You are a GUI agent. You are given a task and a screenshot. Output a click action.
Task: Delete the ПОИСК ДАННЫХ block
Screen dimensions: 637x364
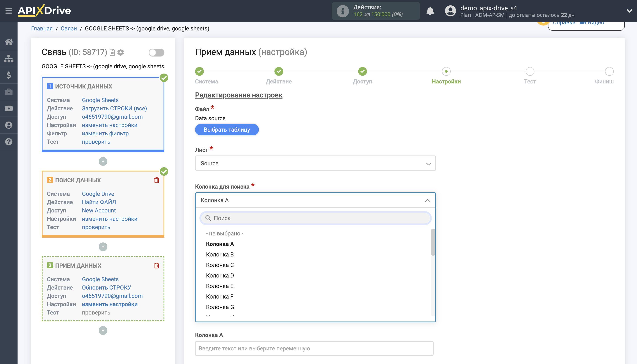157,180
